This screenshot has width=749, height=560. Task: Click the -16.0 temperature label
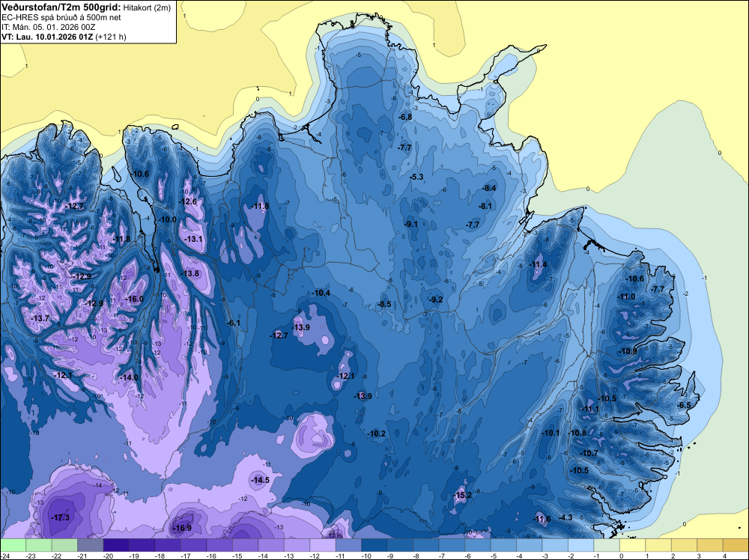[x=134, y=299]
